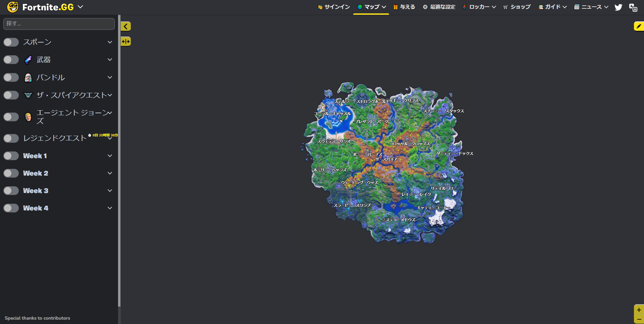
Task: Expand the エージェント ジョーンズ chevron
Action: point(110,113)
